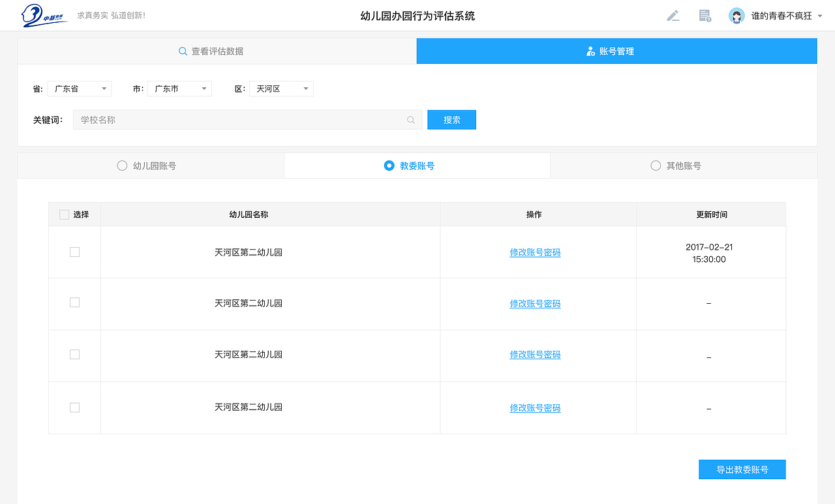
Task: Click the 搜索 search button
Action: [x=451, y=119]
